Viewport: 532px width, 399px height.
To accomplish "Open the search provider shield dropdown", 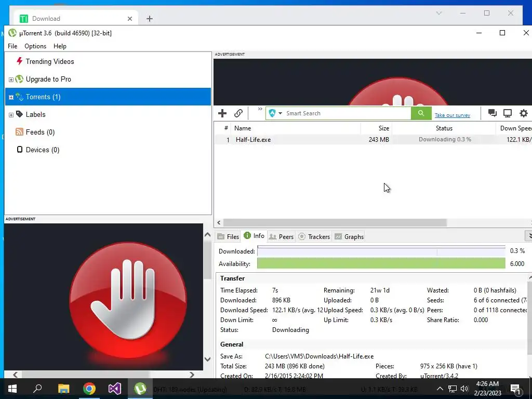I will pyautogui.click(x=275, y=113).
